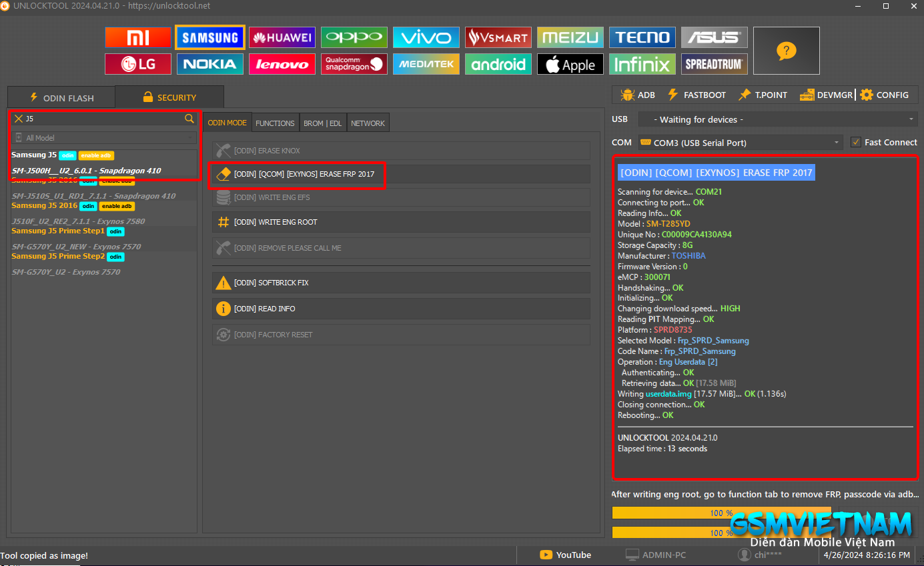Select the Lenovo brand icon
This screenshot has height=566, width=924.
coord(282,64)
